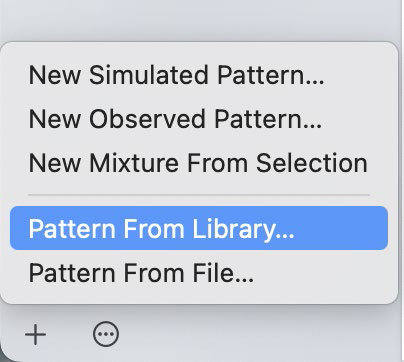Hit the + button below the menu

click(x=35, y=334)
